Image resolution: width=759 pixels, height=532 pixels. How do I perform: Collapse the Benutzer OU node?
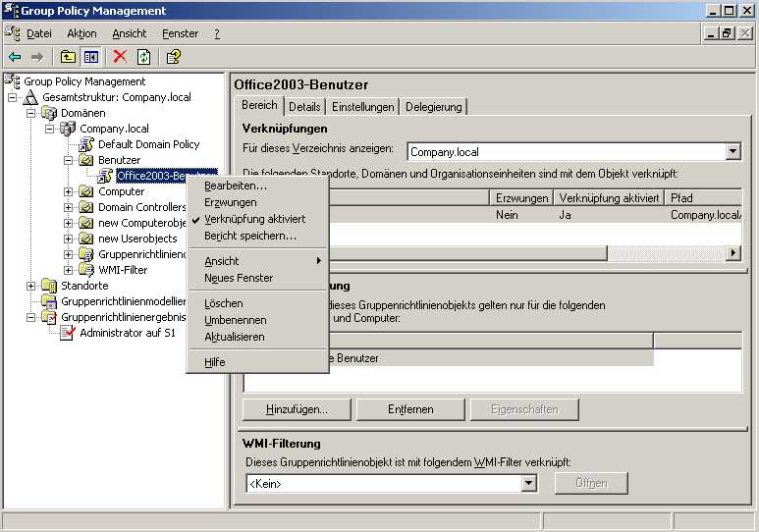tap(69, 160)
